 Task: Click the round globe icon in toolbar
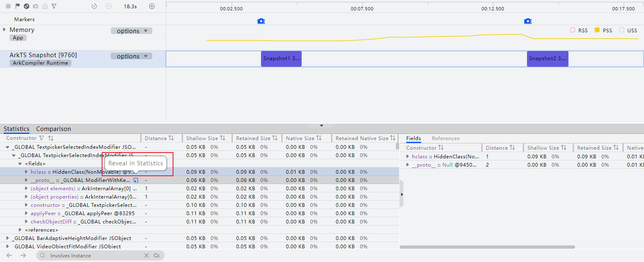[x=27, y=6]
